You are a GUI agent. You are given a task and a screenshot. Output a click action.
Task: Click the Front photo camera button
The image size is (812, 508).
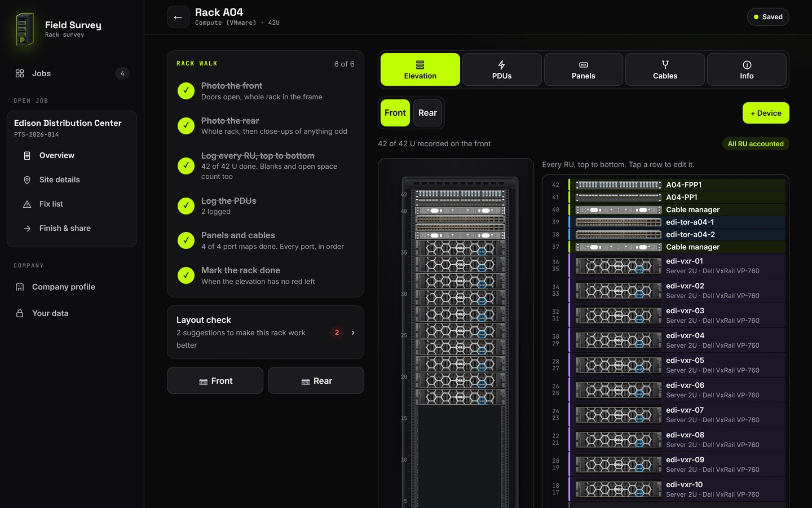[215, 380]
